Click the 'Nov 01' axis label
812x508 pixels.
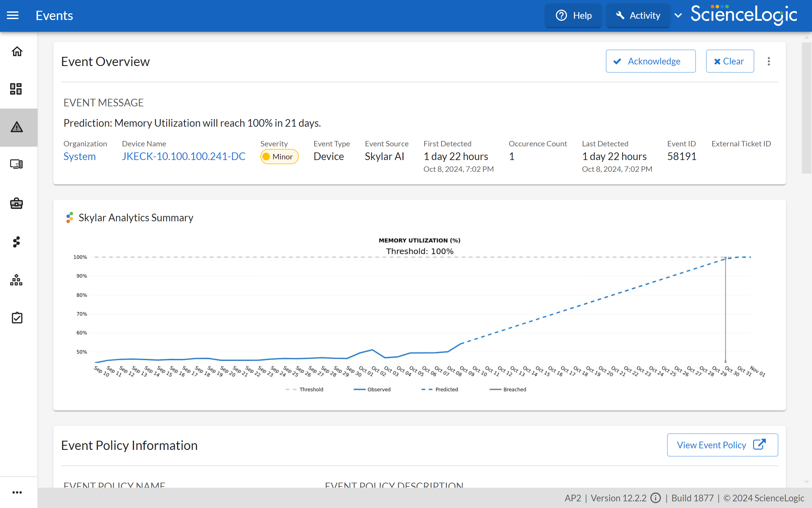pos(758,371)
